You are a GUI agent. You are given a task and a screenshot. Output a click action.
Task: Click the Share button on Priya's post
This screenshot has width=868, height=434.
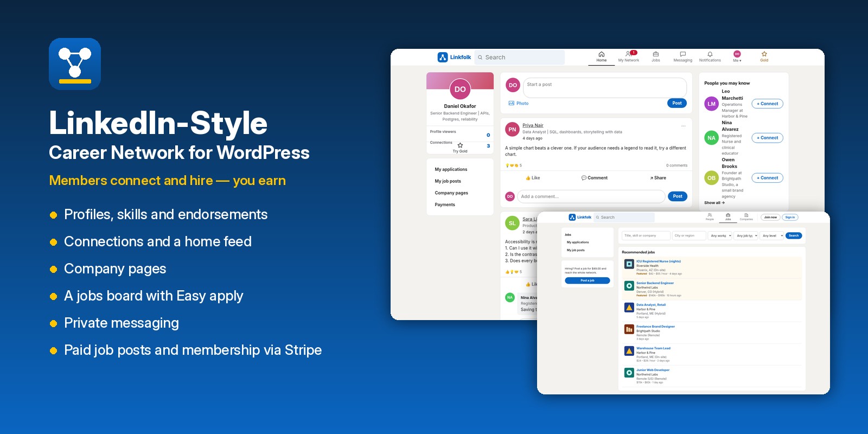(658, 178)
